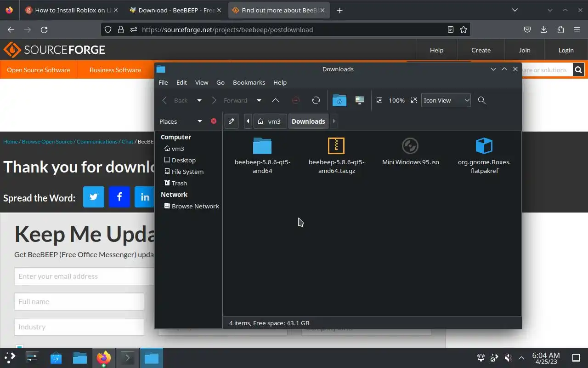Open the Bookmarks menu
Image resolution: width=588 pixels, height=368 pixels.
pos(249,82)
